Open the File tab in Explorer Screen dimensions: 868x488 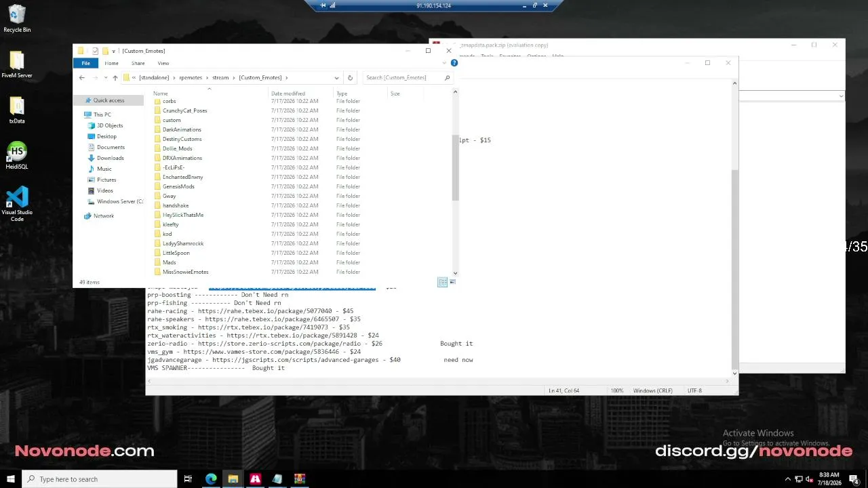point(85,63)
